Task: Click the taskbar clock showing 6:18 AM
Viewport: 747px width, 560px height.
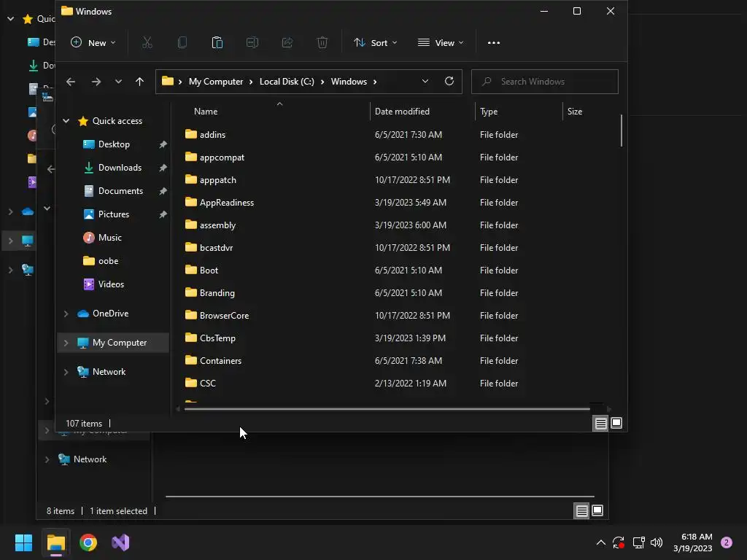Action: coord(693,542)
